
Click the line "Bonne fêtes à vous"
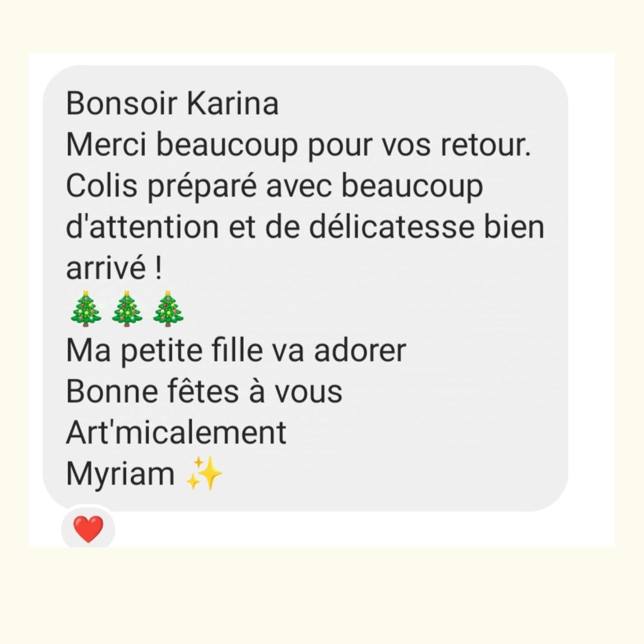pyautogui.click(x=204, y=391)
